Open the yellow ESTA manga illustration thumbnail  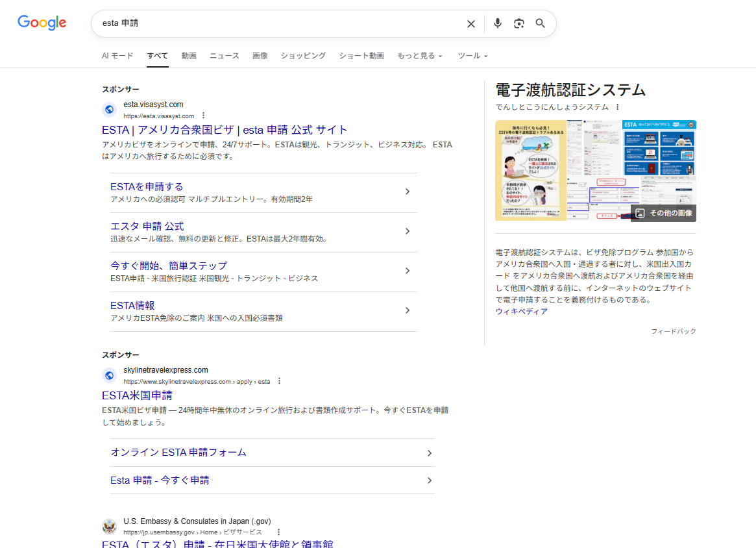click(x=531, y=170)
